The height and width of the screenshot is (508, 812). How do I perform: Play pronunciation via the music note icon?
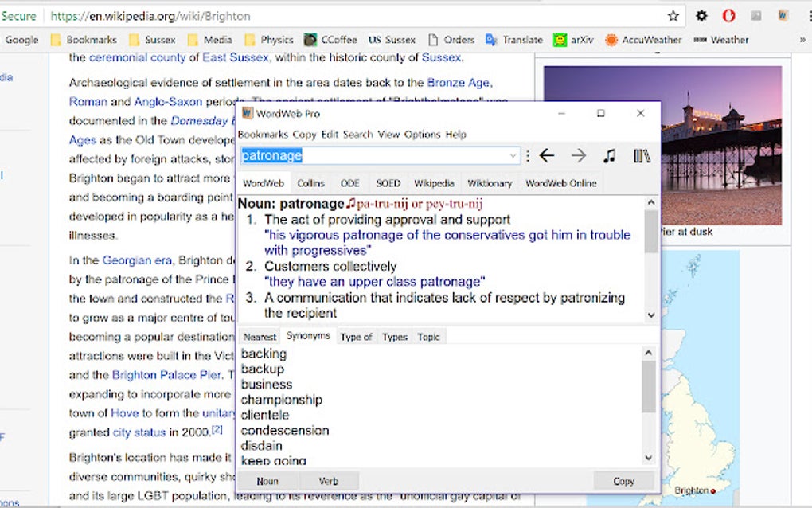point(609,155)
